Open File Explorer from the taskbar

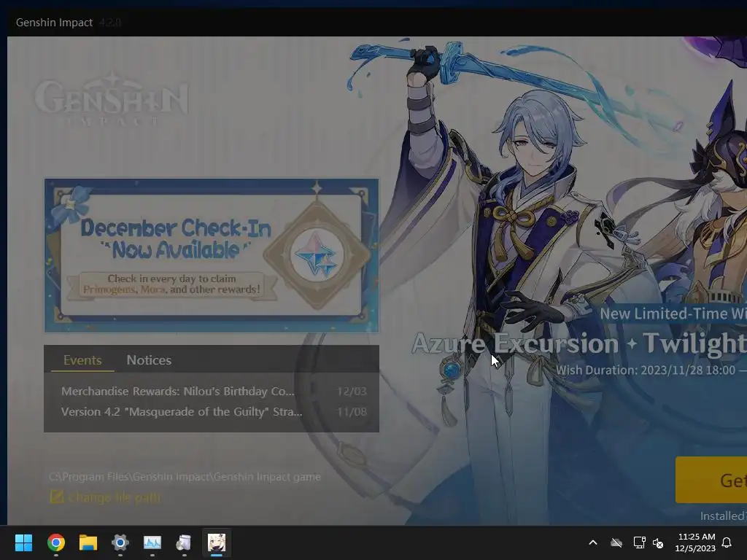click(88, 542)
